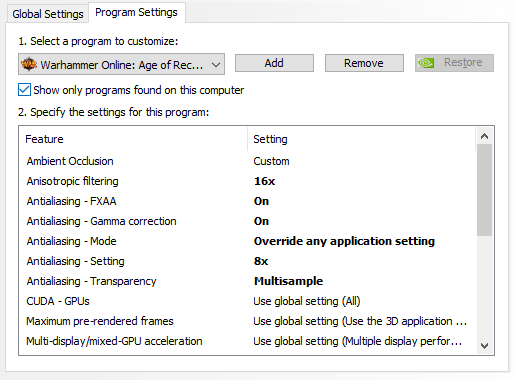
Task: Click the Feature column header
Action: (x=133, y=139)
